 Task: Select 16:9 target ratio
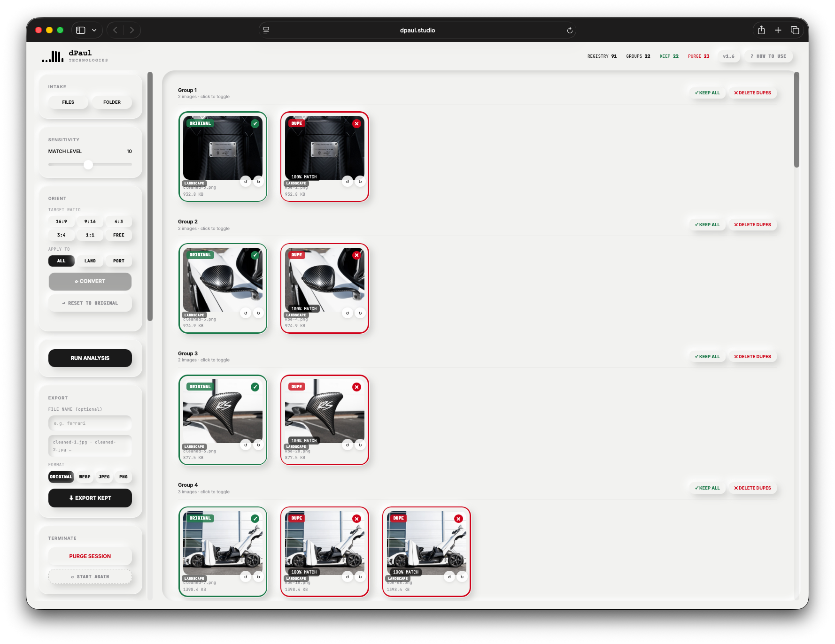62,222
